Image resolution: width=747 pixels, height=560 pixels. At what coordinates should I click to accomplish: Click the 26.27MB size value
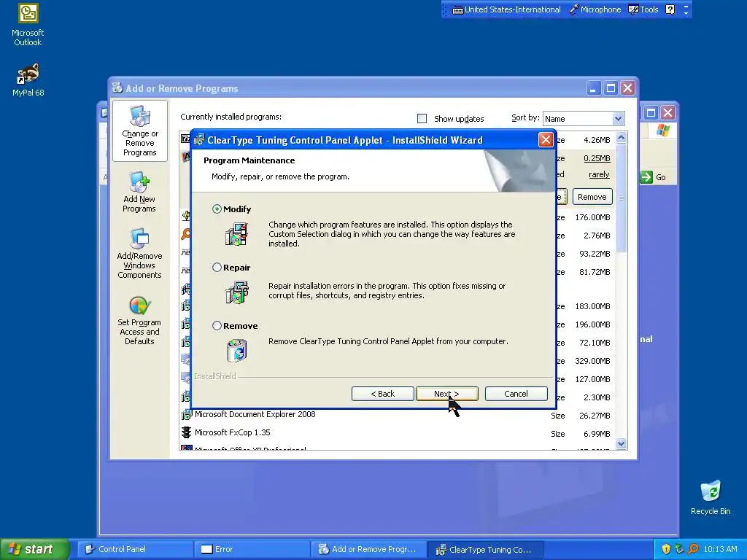[595, 416]
